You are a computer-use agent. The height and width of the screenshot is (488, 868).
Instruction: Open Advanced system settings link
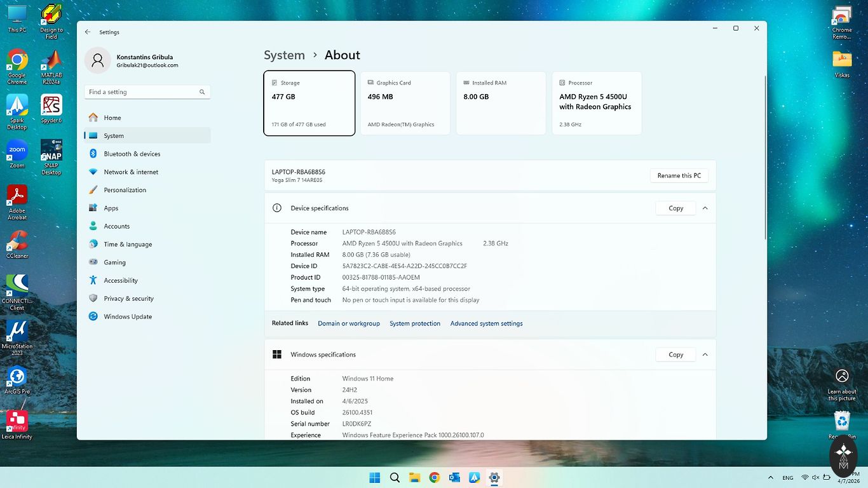click(x=486, y=324)
